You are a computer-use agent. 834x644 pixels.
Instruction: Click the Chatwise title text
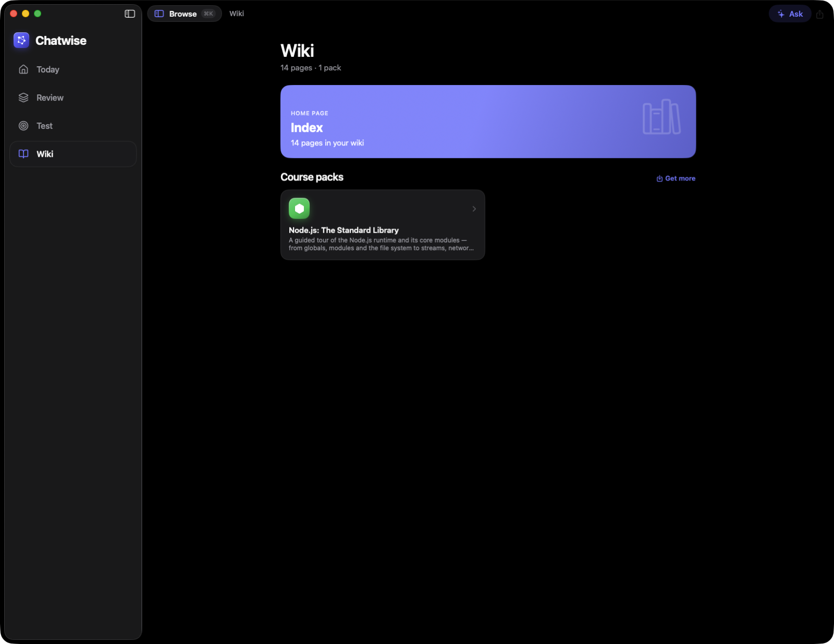coord(61,41)
